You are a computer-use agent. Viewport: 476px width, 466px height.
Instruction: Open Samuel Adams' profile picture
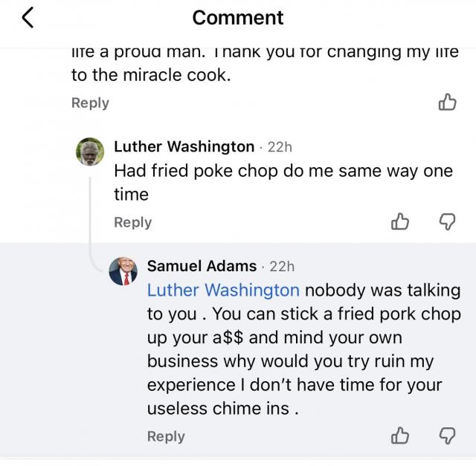tap(123, 271)
